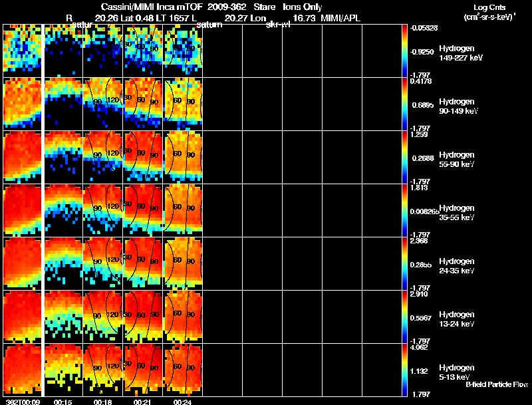Open the 5-13 keV image at 00:15
532x405 pixels.
[64, 370]
